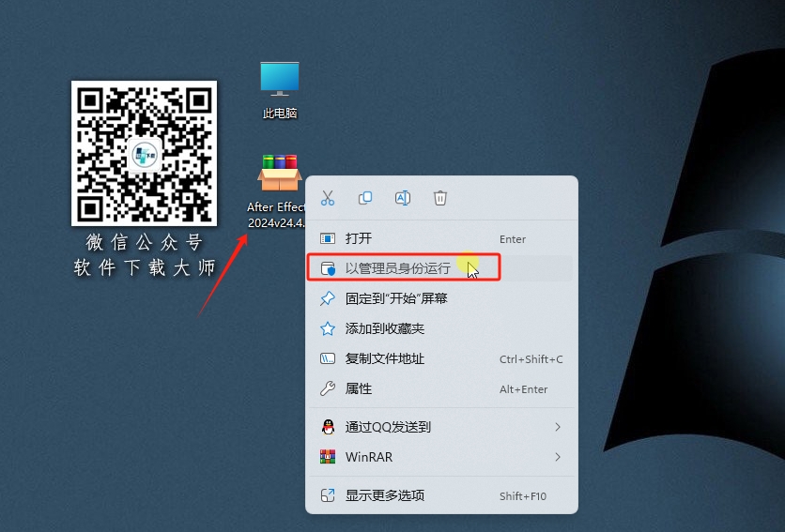Click the arrow beside 通过QQ发送到

(557, 427)
